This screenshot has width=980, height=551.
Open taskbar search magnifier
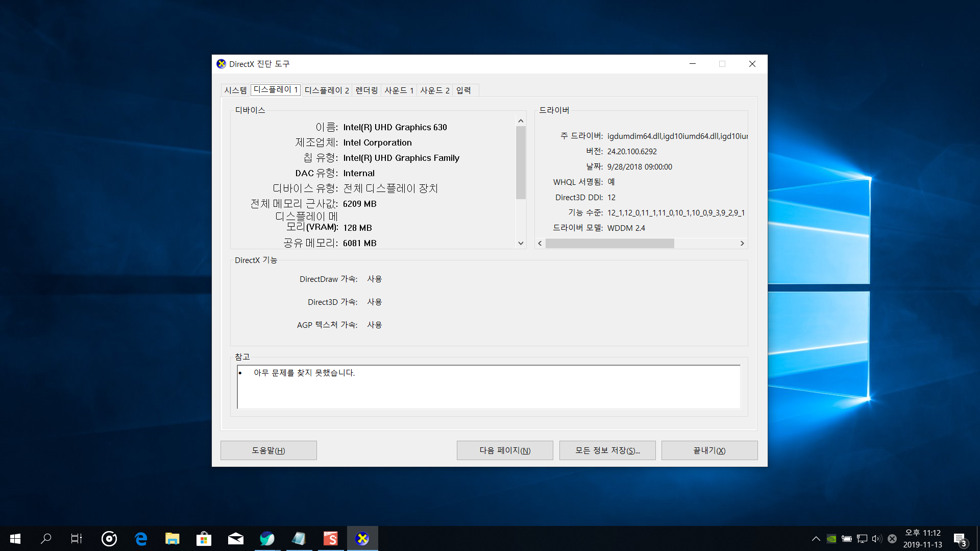pyautogui.click(x=46, y=538)
